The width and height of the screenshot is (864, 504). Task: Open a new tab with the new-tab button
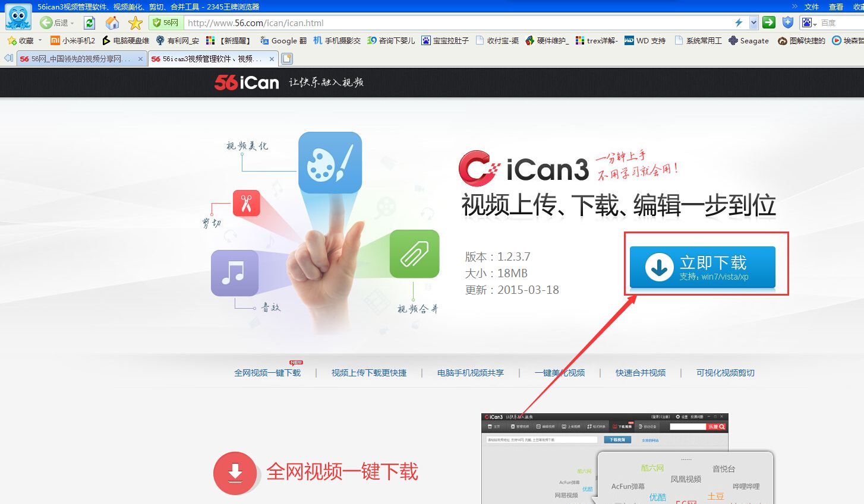tap(287, 58)
